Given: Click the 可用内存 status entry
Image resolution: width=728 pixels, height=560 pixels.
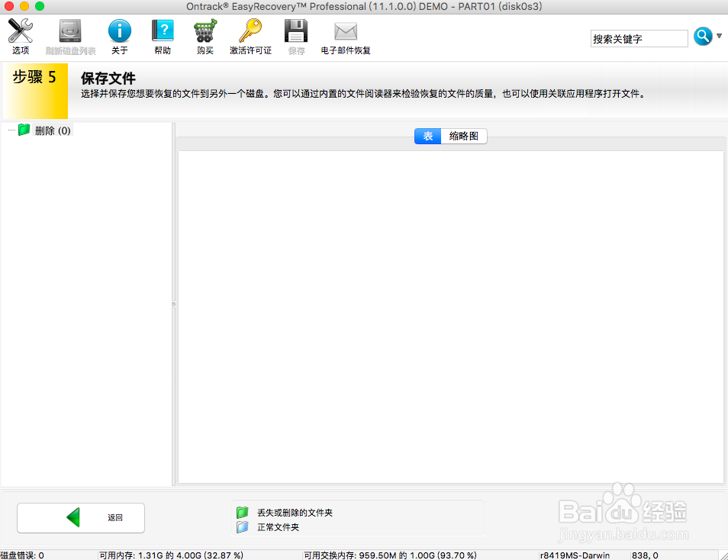Looking at the screenshot, I should (x=172, y=555).
